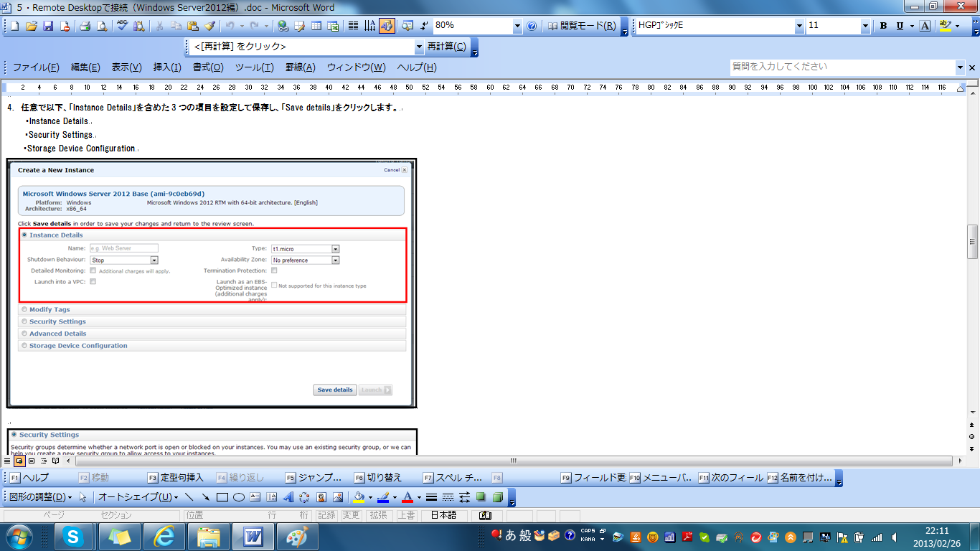The width and height of the screenshot is (980, 551).
Task: Apply the yellow text Highlight color
Action: pos(946,26)
